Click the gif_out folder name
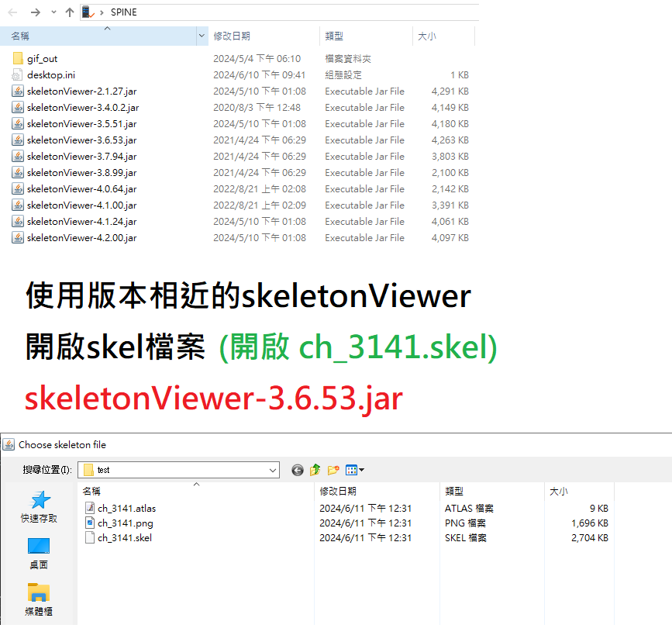This screenshot has width=672, height=642. (42, 59)
